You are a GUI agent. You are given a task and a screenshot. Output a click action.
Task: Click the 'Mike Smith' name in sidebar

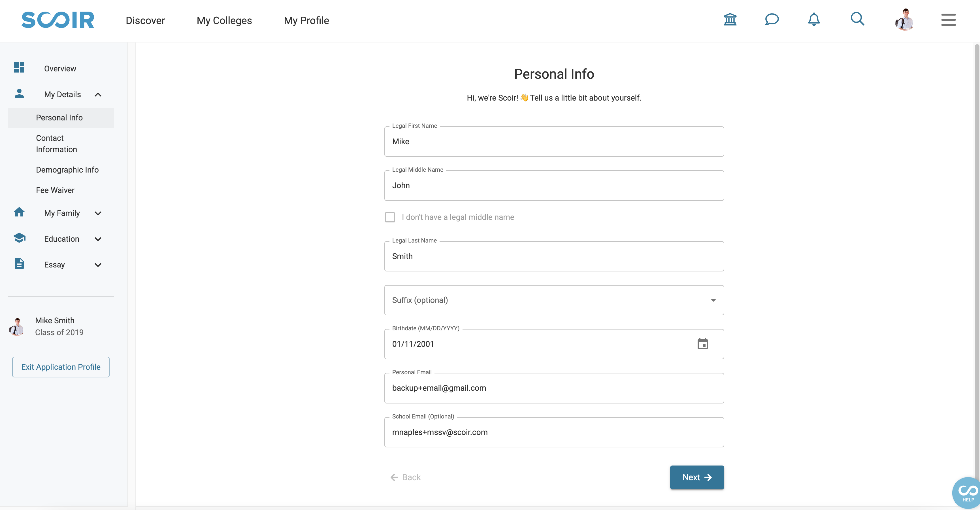point(54,320)
